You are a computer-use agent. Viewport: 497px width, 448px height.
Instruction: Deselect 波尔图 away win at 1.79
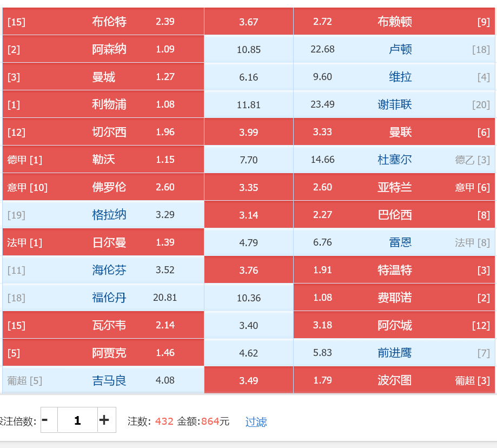click(394, 380)
